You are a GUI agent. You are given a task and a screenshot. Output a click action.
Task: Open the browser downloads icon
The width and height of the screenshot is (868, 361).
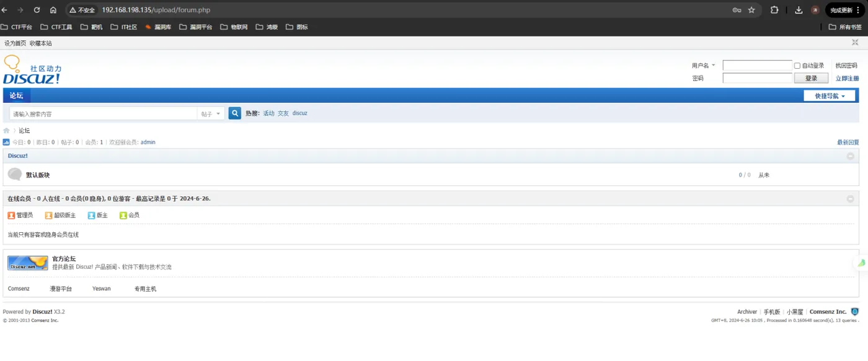tap(799, 10)
